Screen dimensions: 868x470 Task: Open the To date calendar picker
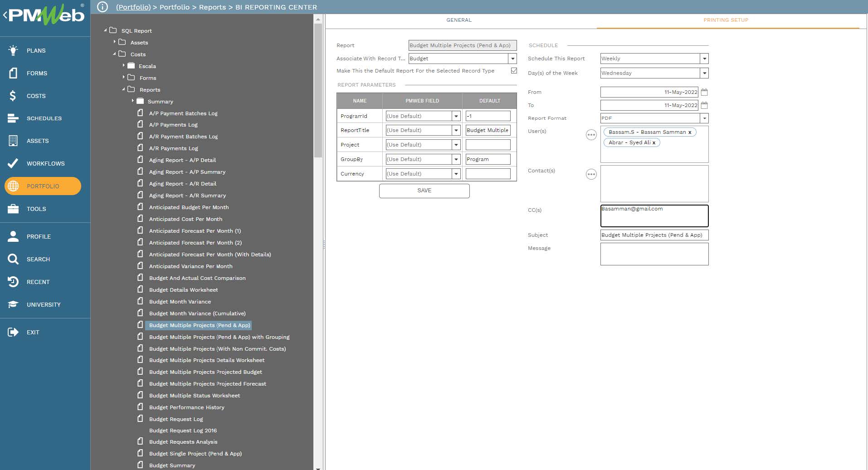pos(704,105)
